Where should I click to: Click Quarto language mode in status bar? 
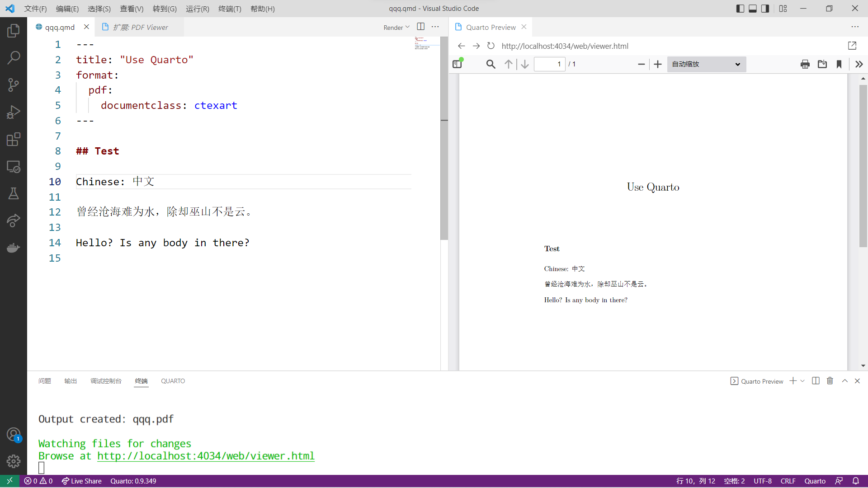(x=815, y=481)
